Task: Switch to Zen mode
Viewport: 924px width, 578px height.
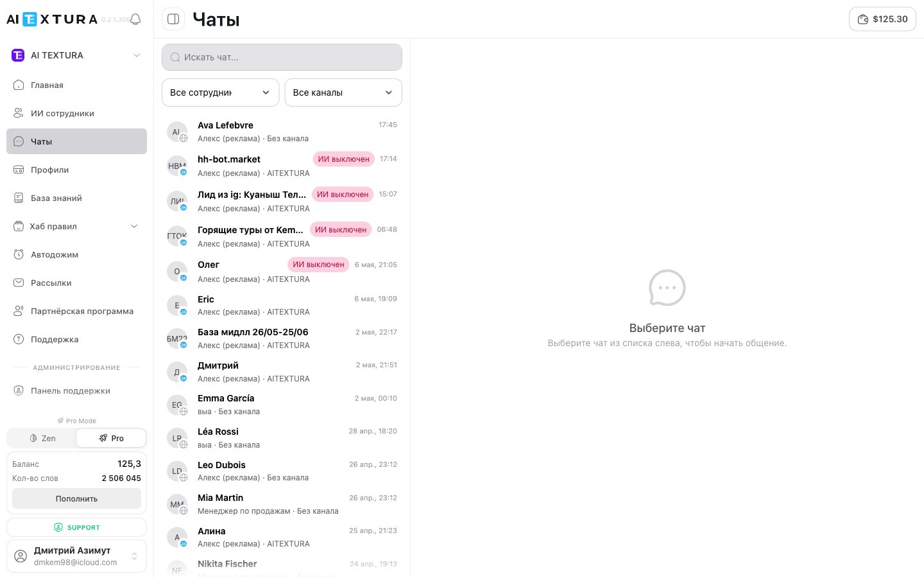Action: (42, 438)
